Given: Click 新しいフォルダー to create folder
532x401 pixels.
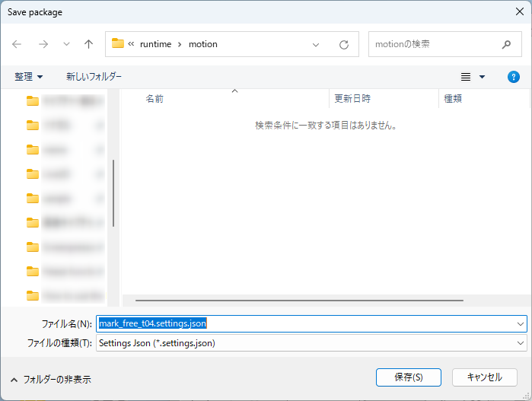Looking at the screenshot, I should pos(94,77).
